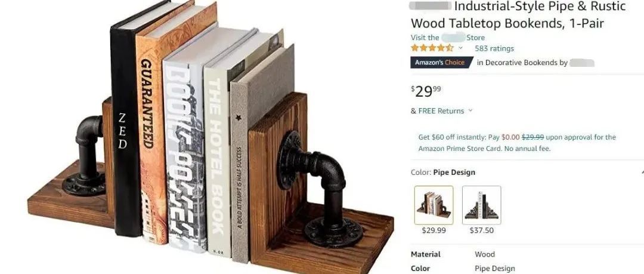This screenshot has height=274, width=644.
Task: Click the orange star rating icons
Action: coord(432,48)
